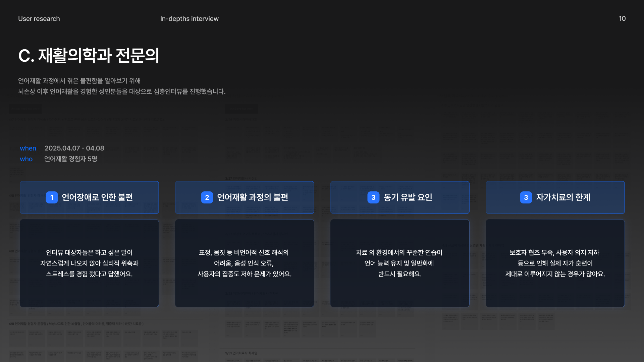Click number 3 badge beside 자가치료의 한계
Image resolution: width=644 pixels, height=362 pixels.
[x=526, y=197]
